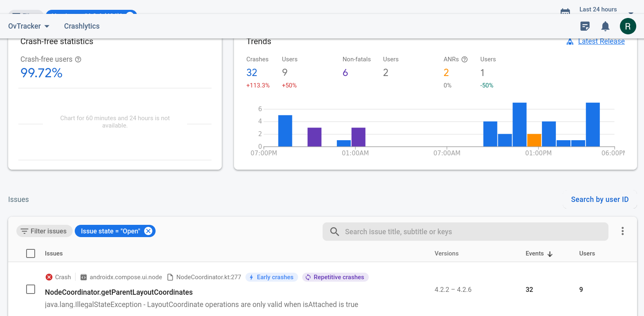
Task: Click the help icon next to ANRs
Action: (464, 59)
